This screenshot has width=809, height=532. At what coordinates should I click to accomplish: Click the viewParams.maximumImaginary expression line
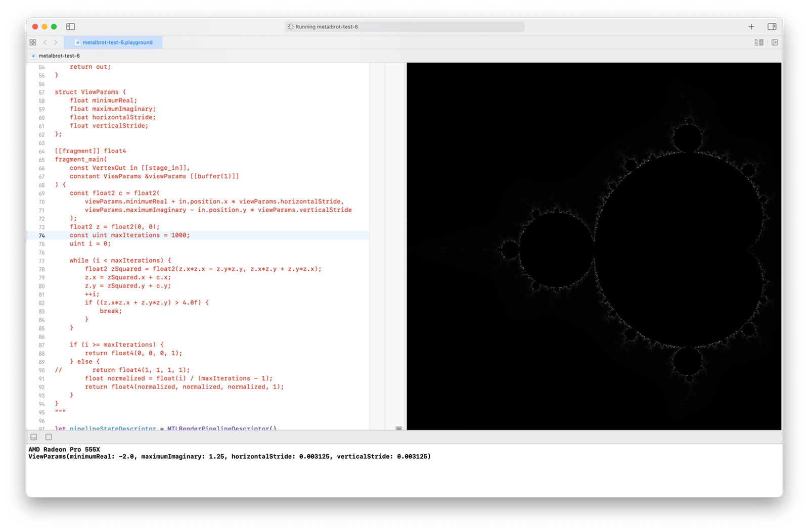[218, 210]
